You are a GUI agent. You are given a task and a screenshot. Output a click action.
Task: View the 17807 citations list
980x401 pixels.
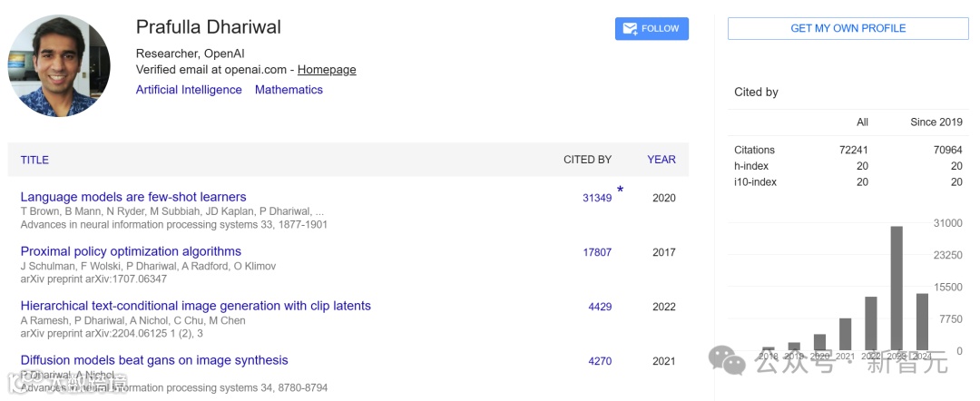pyautogui.click(x=597, y=252)
